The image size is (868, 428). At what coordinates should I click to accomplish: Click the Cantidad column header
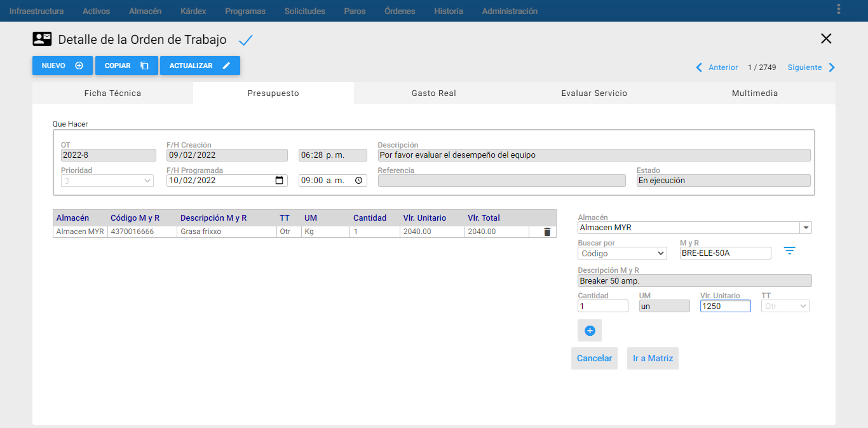370,218
